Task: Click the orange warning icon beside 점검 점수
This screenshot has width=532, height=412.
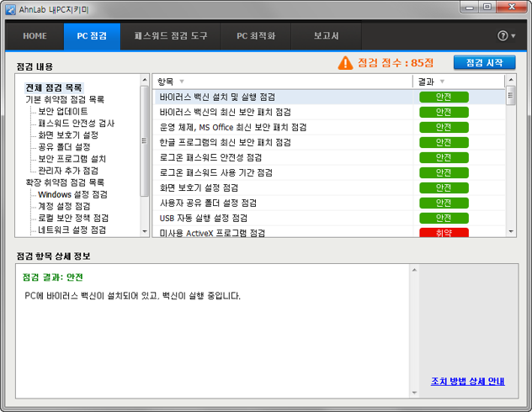Action: [x=345, y=63]
